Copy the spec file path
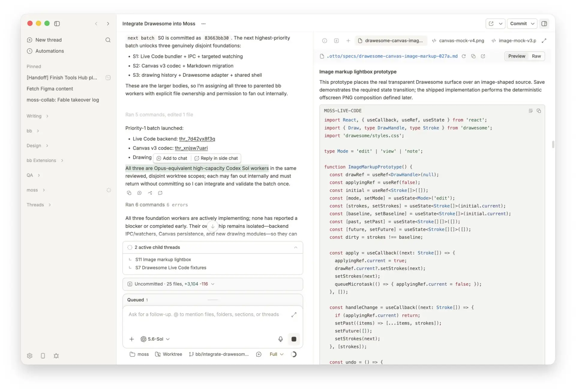Screen dimensions: 576x392 point(473,56)
